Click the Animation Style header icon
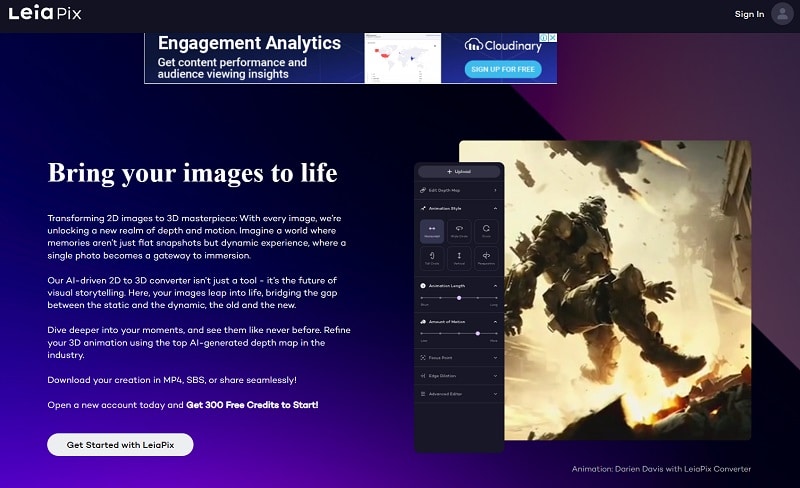Viewport: 800px width, 488px height. 423,208
